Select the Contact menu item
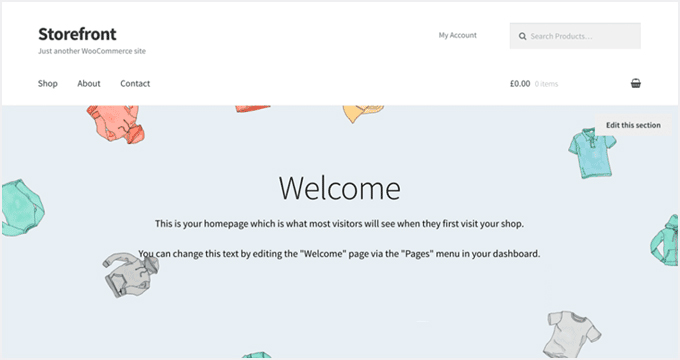The height and width of the screenshot is (360, 680). [x=135, y=83]
